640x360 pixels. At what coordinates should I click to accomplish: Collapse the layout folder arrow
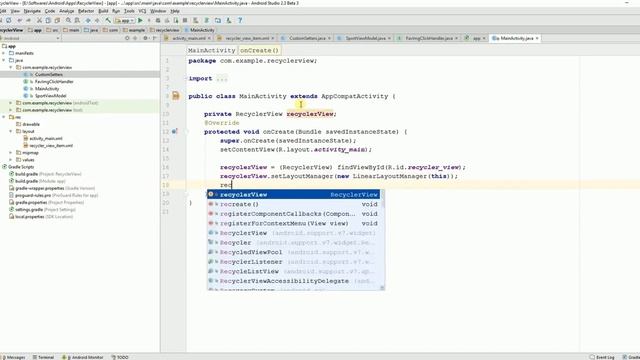coord(11,131)
